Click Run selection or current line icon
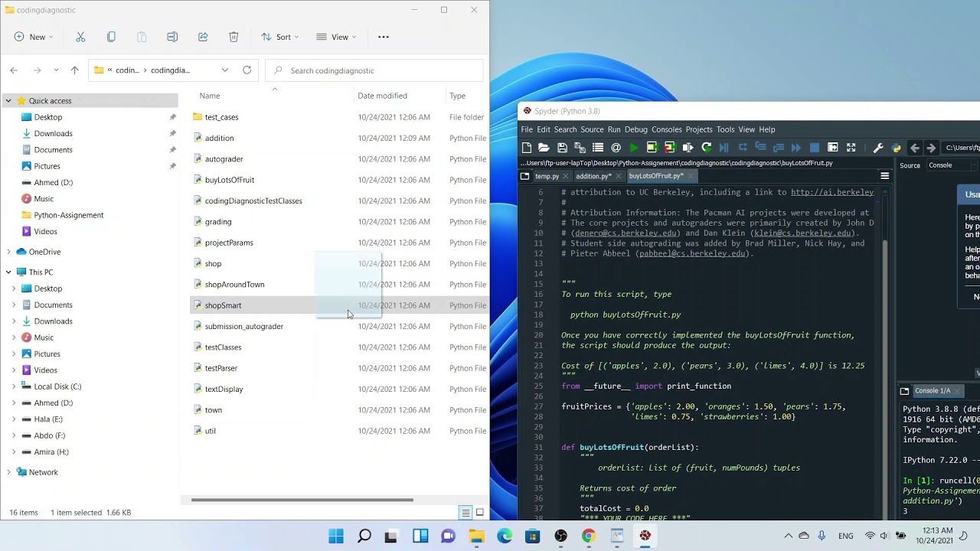The height and width of the screenshot is (551, 980). [x=688, y=148]
